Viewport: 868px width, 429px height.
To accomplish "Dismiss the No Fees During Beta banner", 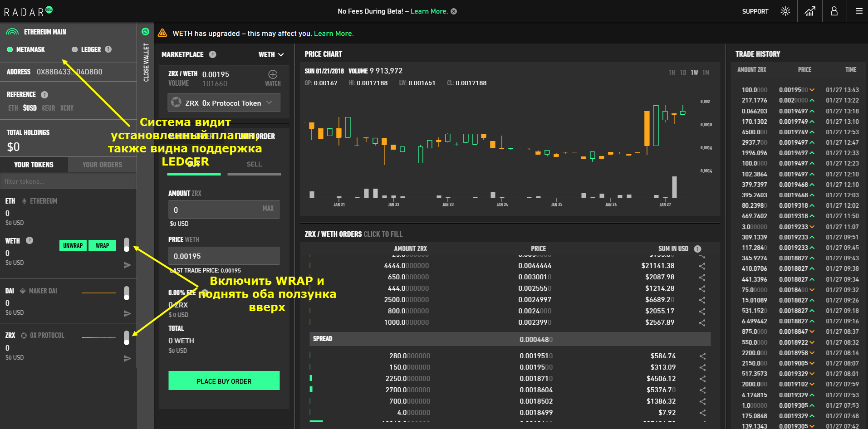I will [454, 11].
